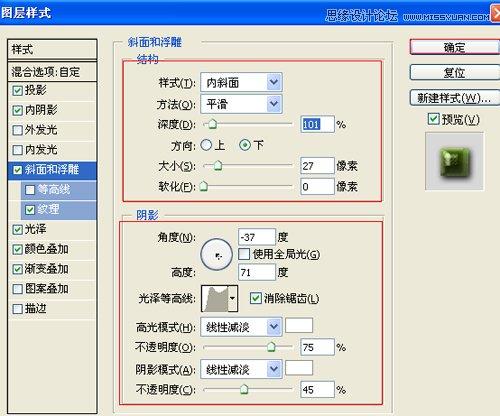Toggle the 内阴影 inner shadow checkbox
This screenshot has width=500, height=416.
(x=17, y=110)
